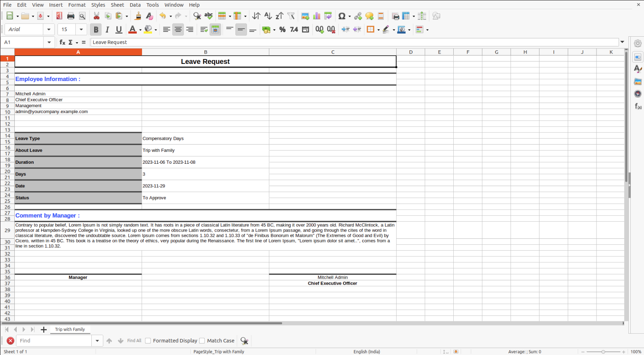Screen dimensions: 644x355
Task: Click row 29 header
Action: click(x=7, y=230)
